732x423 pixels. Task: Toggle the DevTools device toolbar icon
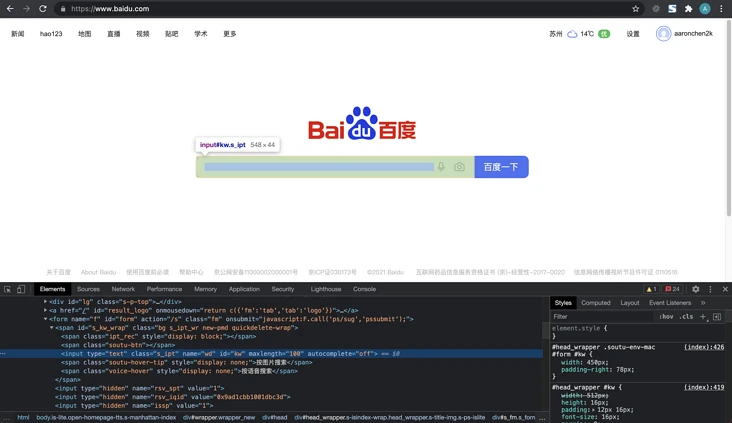(x=21, y=289)
